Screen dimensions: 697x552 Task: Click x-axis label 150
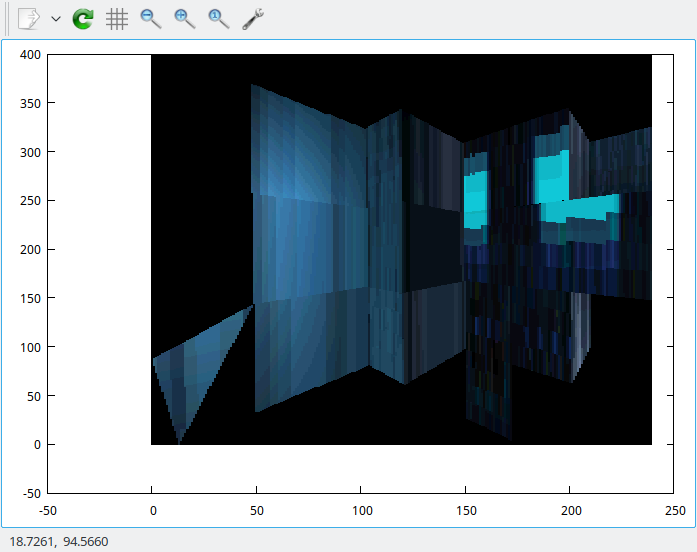pyautogui.click(x=466, y=511)
